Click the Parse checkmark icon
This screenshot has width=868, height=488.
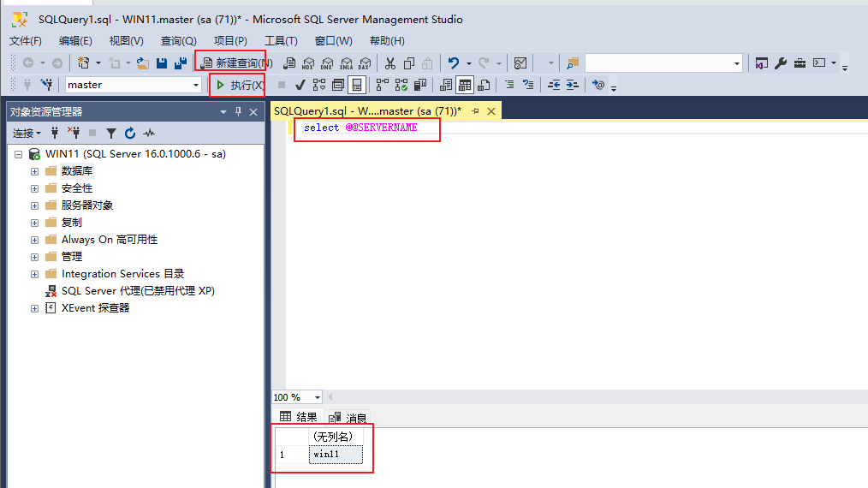coord(300,85)
